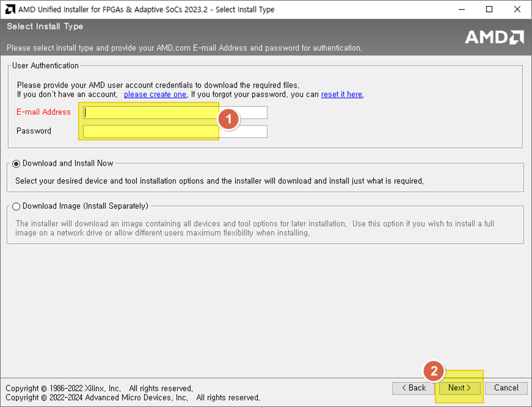This screenshot has width=532, height=407.
Task: Return to the previous page with Back
Action: pyautogui.click(x=414, y=388)
